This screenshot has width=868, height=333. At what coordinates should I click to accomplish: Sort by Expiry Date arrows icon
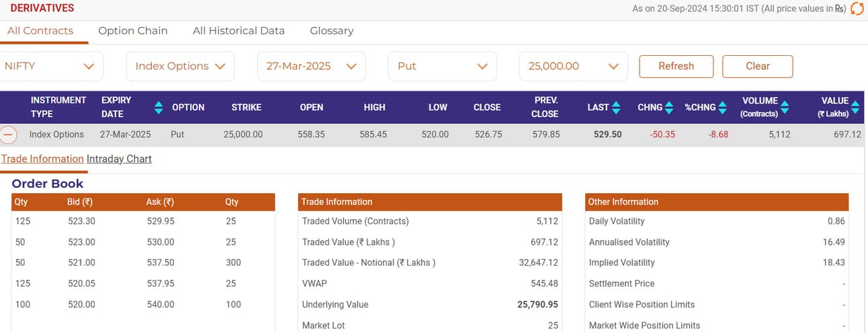[x=159, y=107]
